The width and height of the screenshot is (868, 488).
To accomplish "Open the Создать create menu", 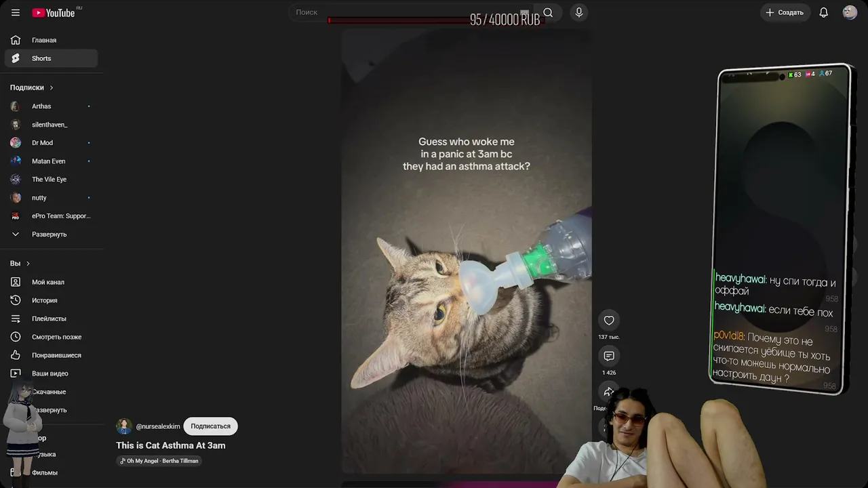I will point(785,12).
